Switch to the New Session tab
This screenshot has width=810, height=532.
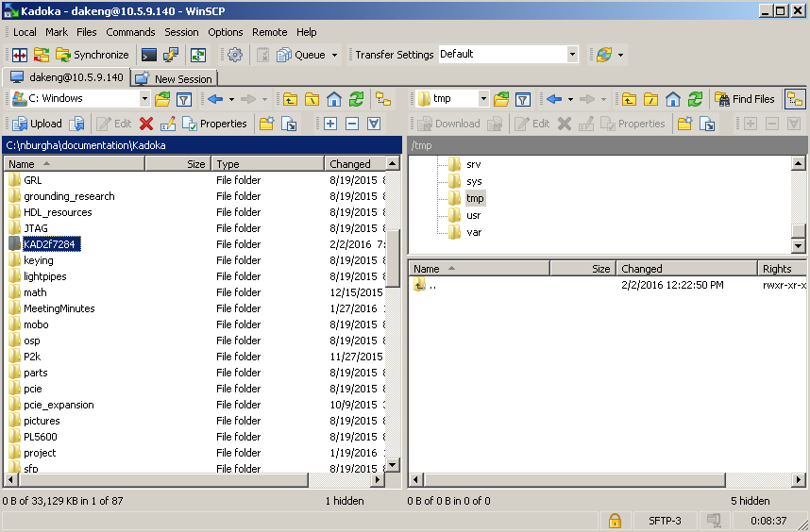[x=174, y=78]
